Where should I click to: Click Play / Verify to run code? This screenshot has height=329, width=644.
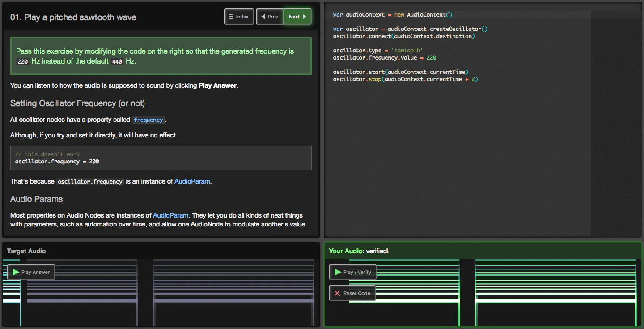click(352, 272)
